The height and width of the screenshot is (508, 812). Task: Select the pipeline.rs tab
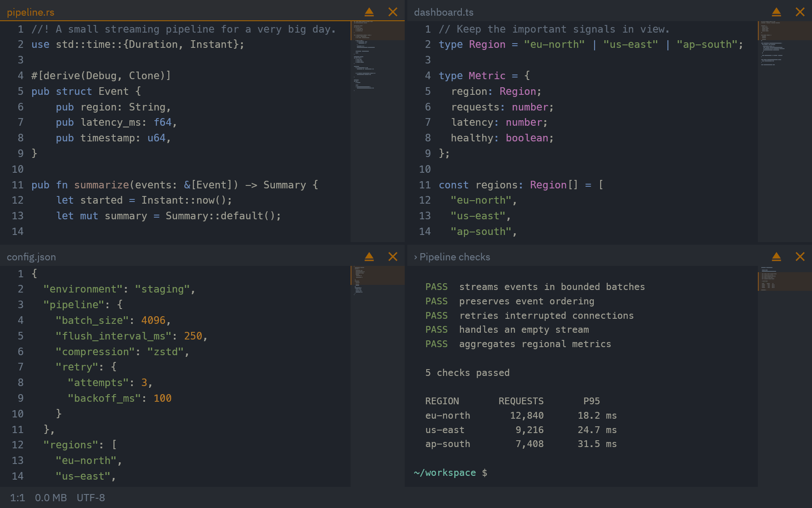tap(30, 12)
